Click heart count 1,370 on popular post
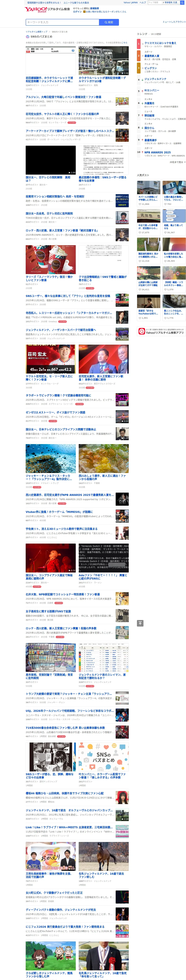The height and width of the screenshot is (980, 186). coord(169,290)
